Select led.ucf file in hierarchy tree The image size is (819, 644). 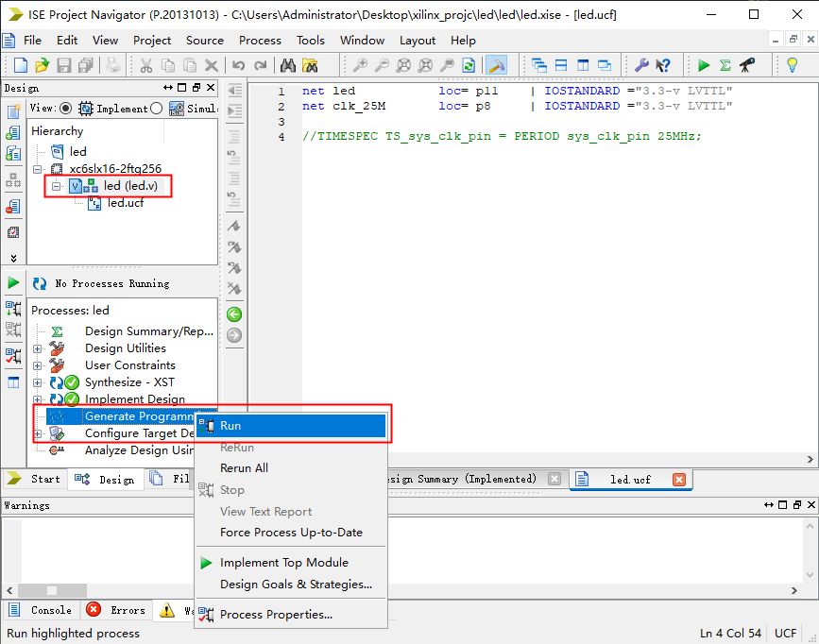click(126, 203)
